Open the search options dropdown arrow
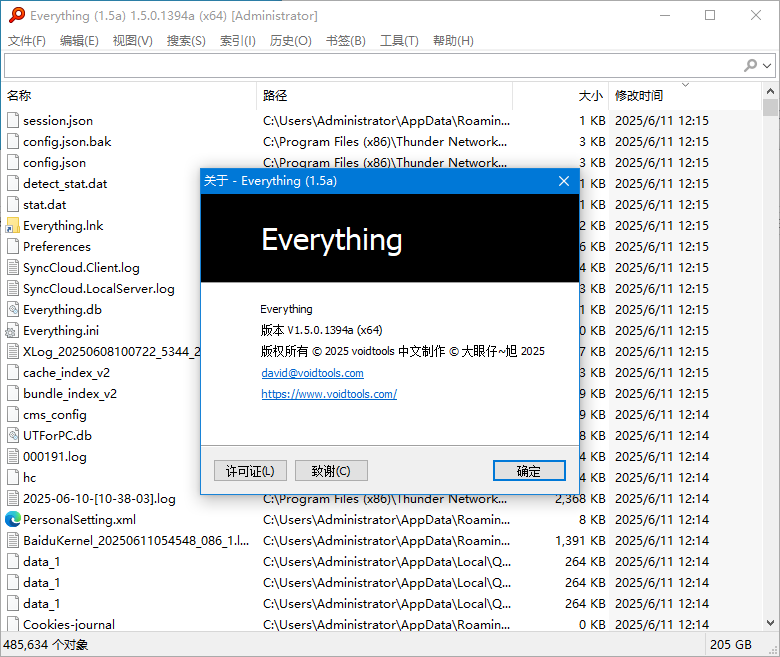The image size is (780, 657). tap(767, 66)
